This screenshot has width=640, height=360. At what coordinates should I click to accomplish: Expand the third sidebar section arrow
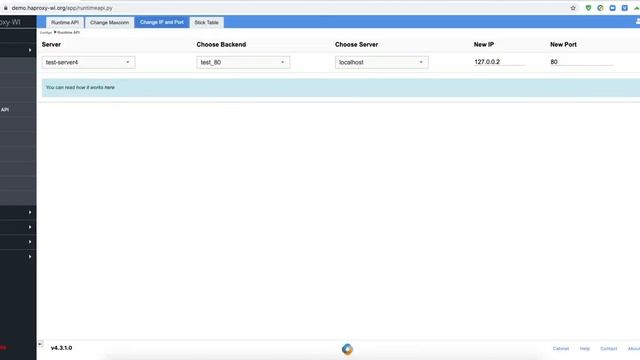[30, 227]
